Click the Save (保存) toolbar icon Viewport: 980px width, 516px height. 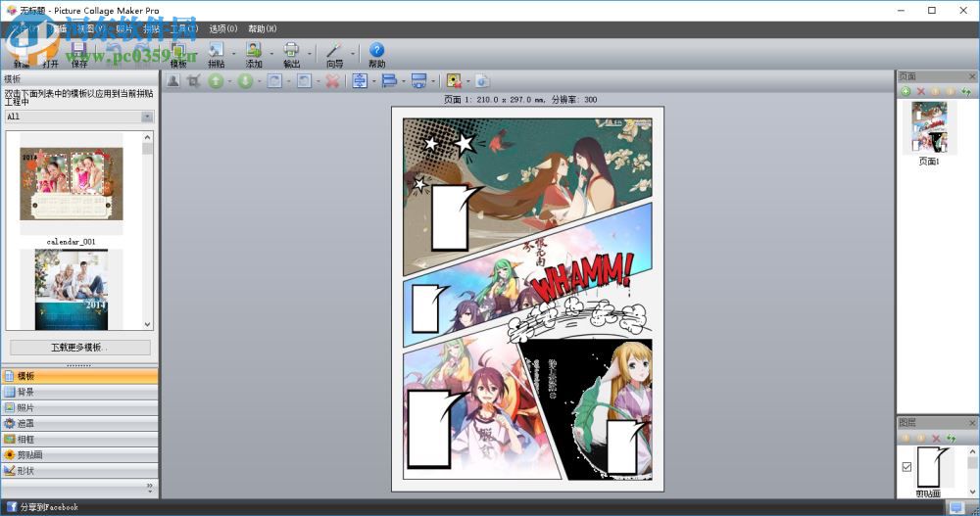tap(78, 55)
